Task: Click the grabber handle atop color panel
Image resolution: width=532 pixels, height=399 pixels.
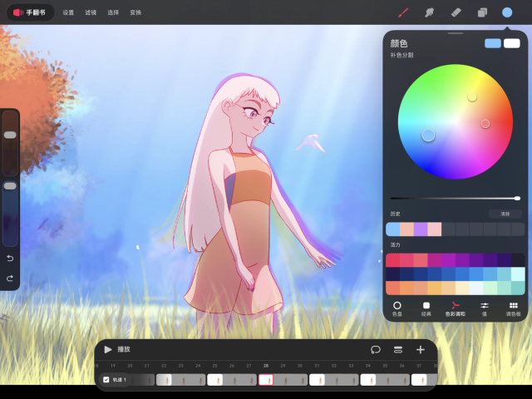Action: tap(456, 33)
